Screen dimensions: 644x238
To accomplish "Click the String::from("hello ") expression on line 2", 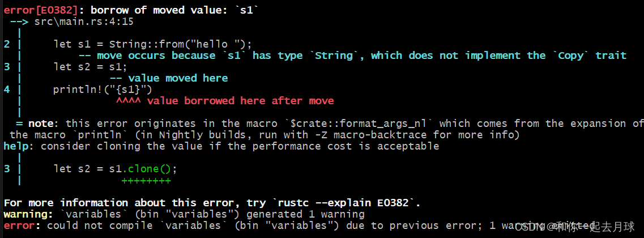I will pyautogui.click(x=180, y=44).
